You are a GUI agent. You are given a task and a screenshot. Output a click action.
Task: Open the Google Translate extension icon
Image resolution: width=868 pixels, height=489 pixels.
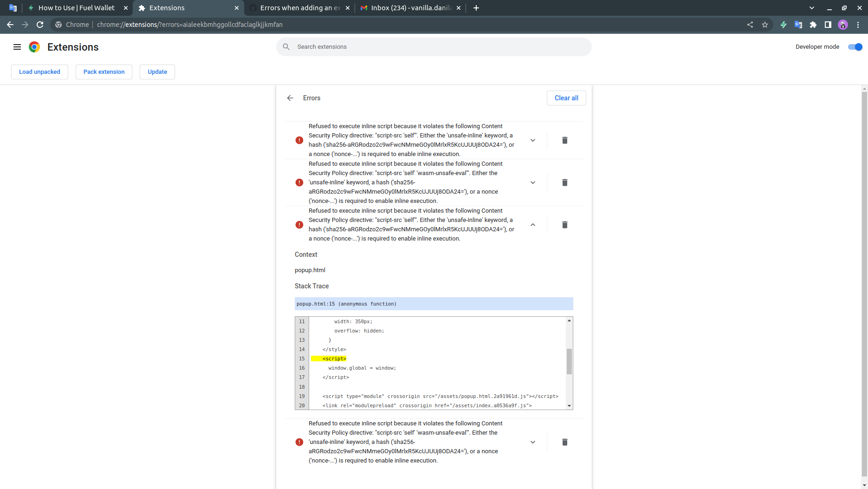coord(798,25)
